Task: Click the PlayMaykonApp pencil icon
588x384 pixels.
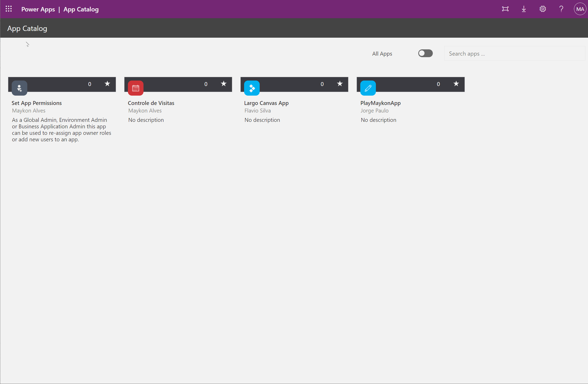Action: pos(368,88)
